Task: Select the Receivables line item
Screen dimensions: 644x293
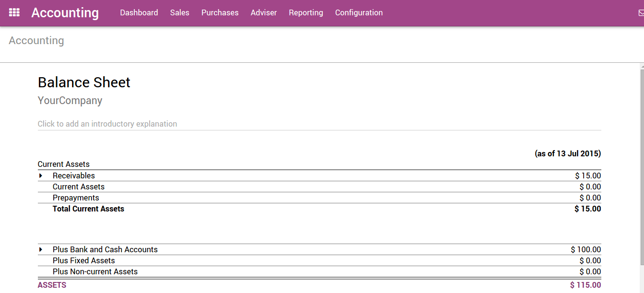Action: pos(73,176)
